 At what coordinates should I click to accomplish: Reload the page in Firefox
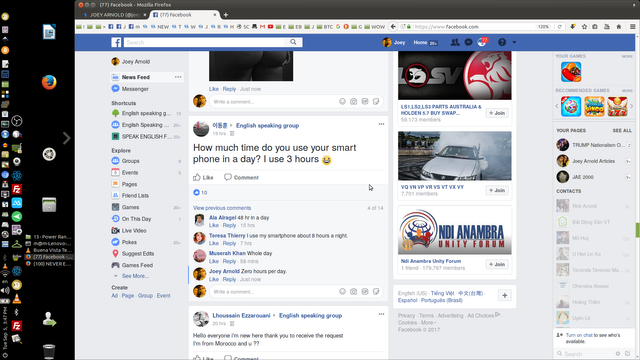point(560,27)
